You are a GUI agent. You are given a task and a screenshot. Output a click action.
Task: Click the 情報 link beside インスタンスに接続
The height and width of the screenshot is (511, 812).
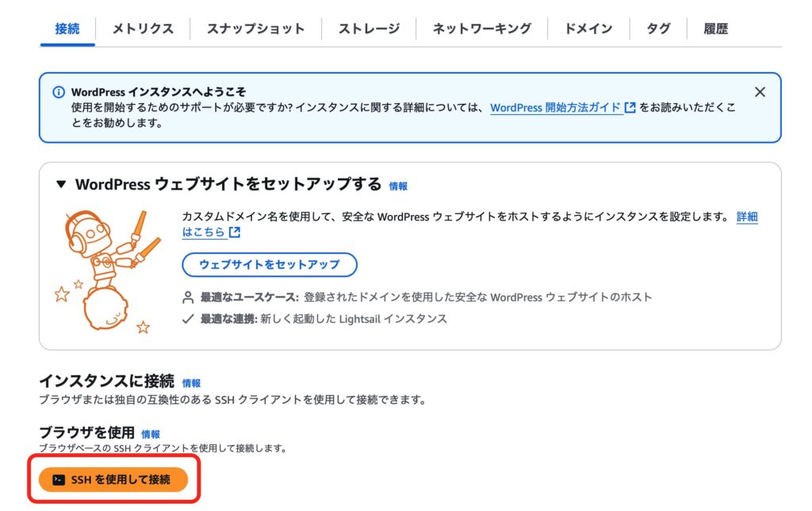(191, 383)
